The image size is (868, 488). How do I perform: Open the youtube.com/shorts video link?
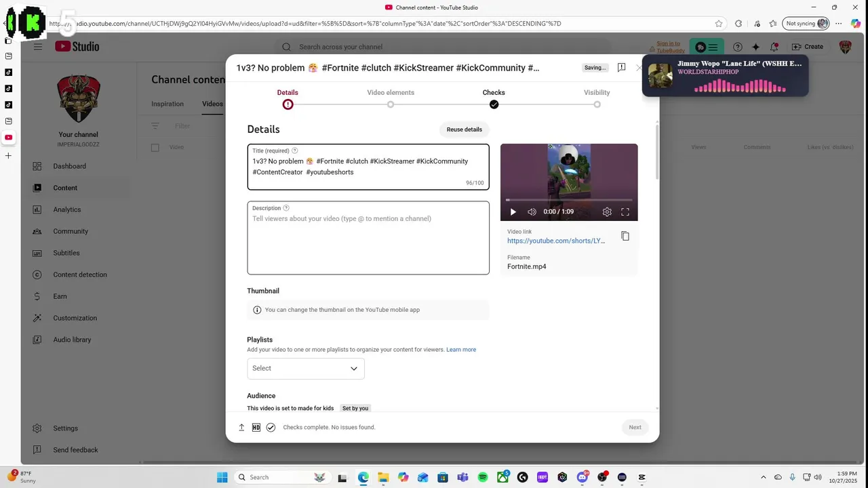[x=556, y=241]
